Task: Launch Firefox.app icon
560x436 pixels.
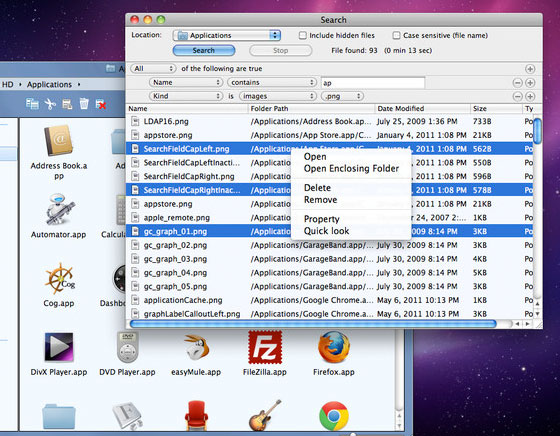Action: [334, 347]
